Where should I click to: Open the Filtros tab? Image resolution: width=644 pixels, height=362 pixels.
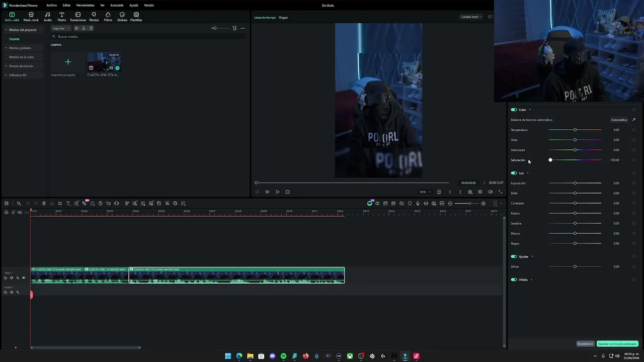pyautogui.click(x=108, y=17)
